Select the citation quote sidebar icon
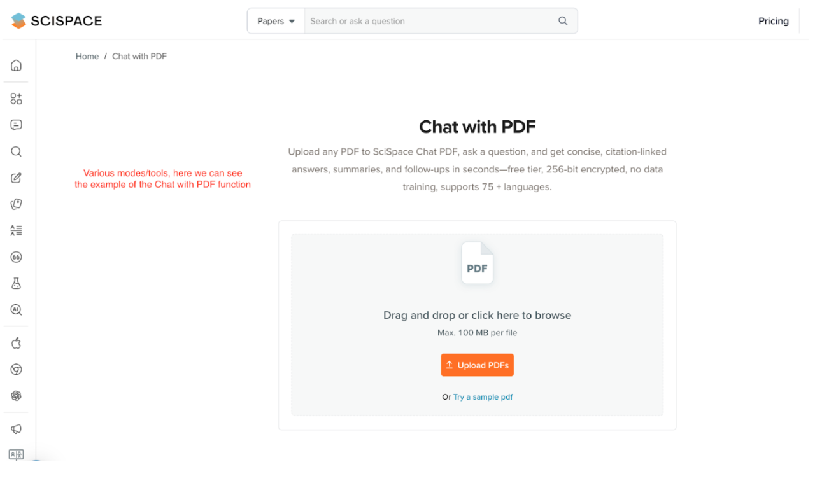This screenshot has width=815, height=504. [x=17, y=257]
